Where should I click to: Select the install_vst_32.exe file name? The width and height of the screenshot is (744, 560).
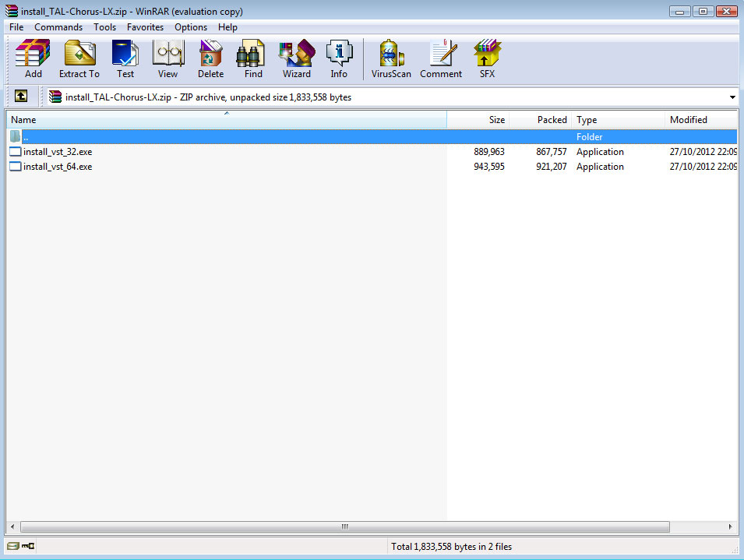click(x=58, y=152)
